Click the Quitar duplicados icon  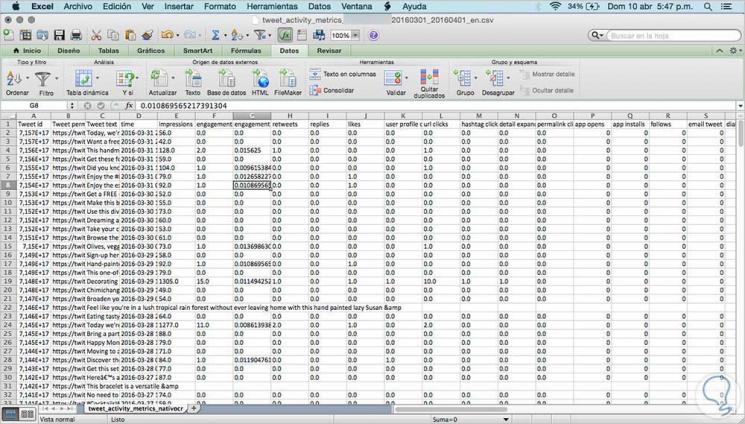[x=429, y=77]
